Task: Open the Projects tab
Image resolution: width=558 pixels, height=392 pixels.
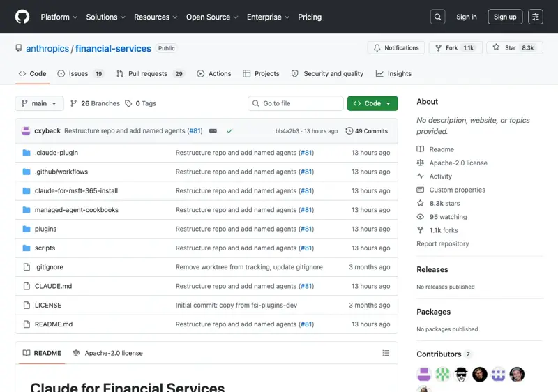Action: [261, 74]
